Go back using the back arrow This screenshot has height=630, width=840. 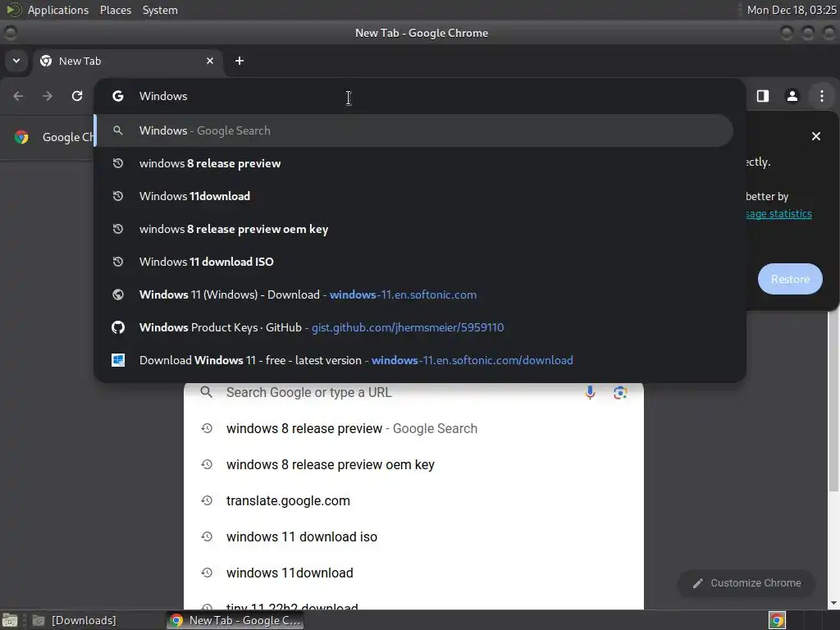(18, 96)
